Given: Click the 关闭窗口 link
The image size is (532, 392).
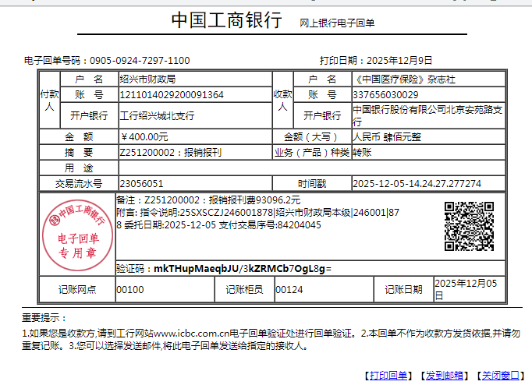Looking at the screenshot, I should coord(501,376).
